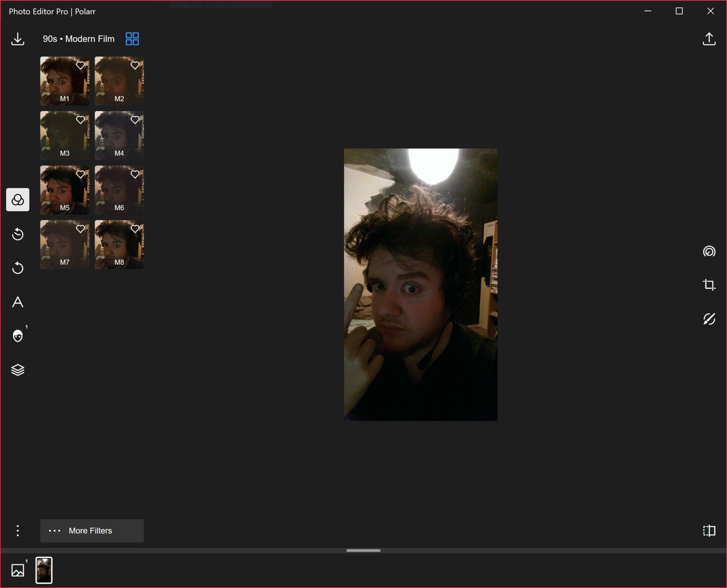The image size is (727, 588).
Task: Click the horizontal resize handle below the photo
Action: pos(363,551)
